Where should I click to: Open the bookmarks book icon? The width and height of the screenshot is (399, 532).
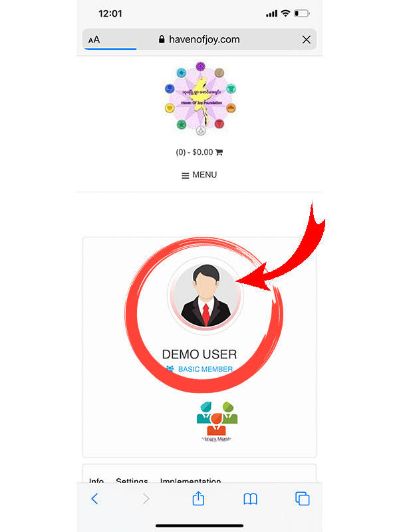point(251,499)
